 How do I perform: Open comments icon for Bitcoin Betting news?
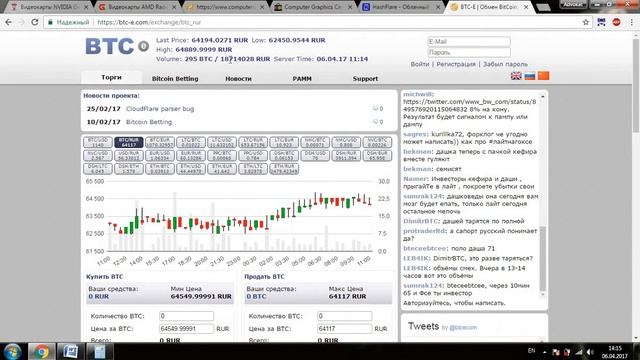click(375, 122)
